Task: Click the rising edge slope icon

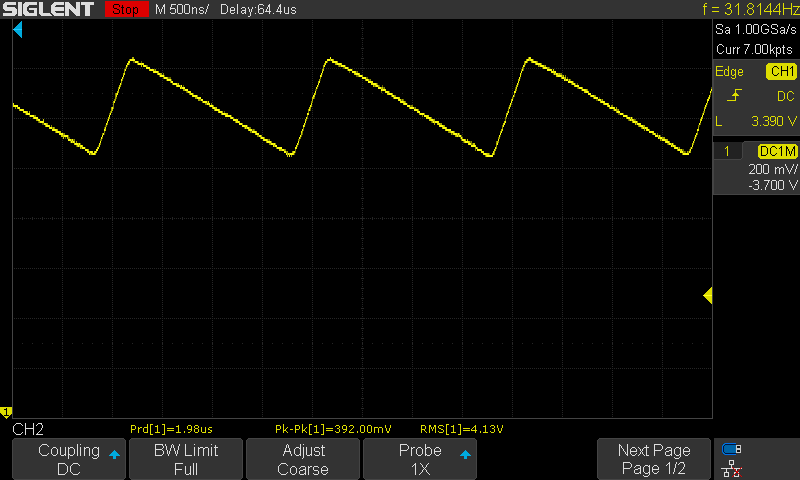Action: [734, 95]
